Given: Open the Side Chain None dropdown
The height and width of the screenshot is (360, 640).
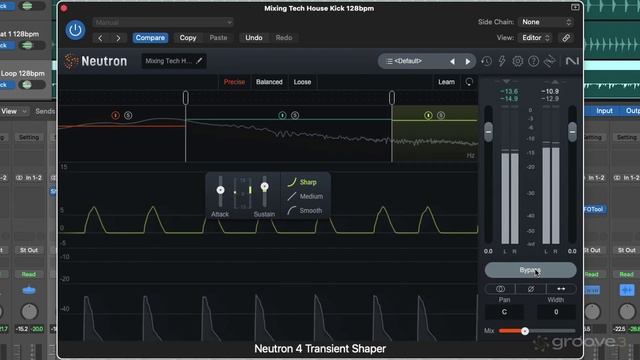Looking at the screenshot, I should 546,22.
